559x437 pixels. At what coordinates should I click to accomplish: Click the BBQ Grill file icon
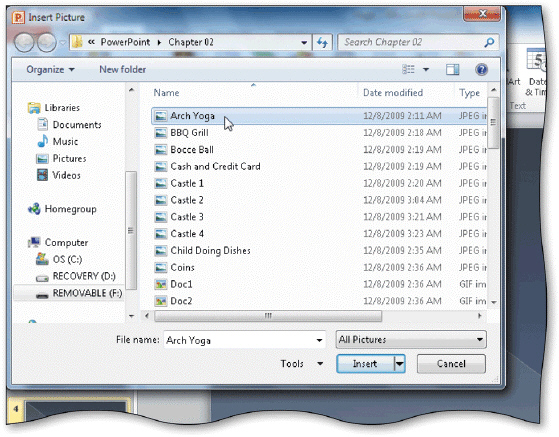click(x=160, y=133)
